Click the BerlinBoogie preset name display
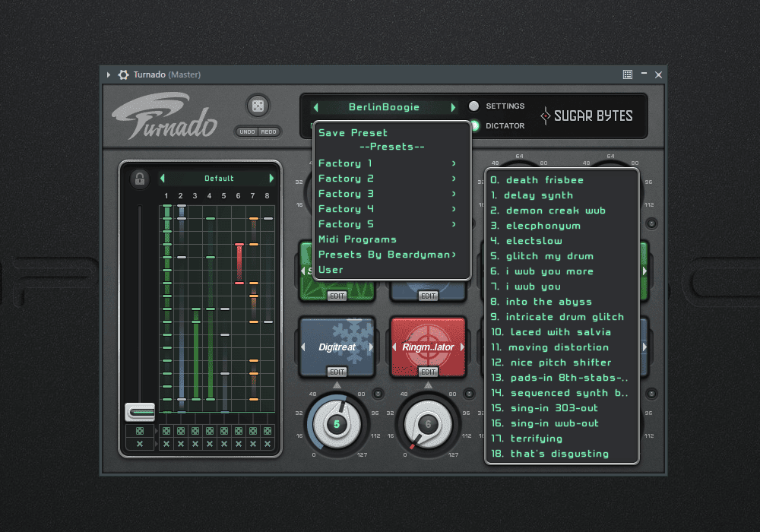Screen dimensions: 760x532 coord(384,107)
